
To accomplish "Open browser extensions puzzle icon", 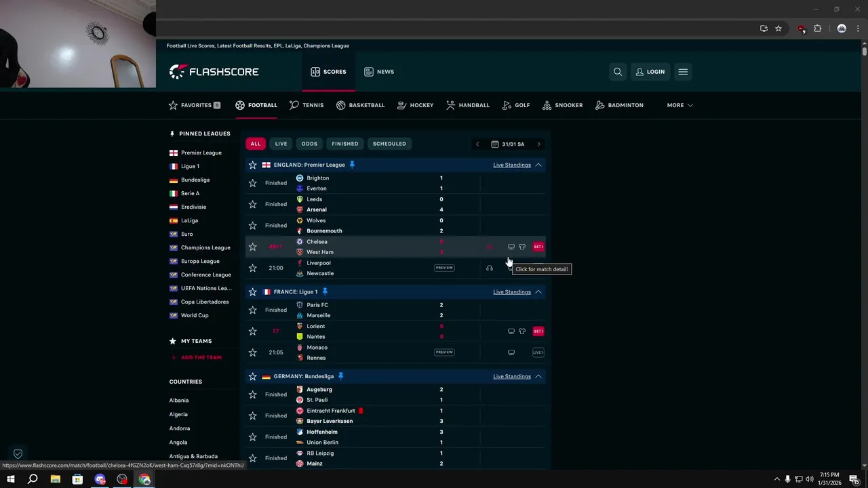I will [817, 28].
